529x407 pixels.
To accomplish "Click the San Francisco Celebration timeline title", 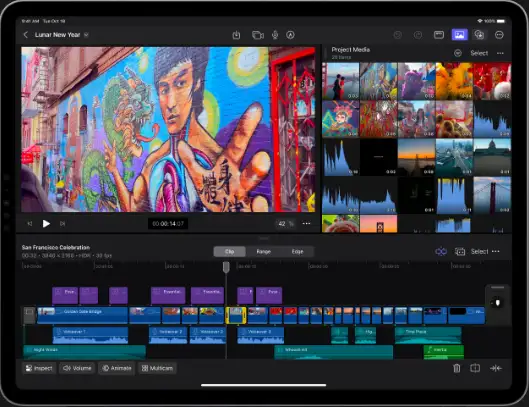I will point(56,247).
